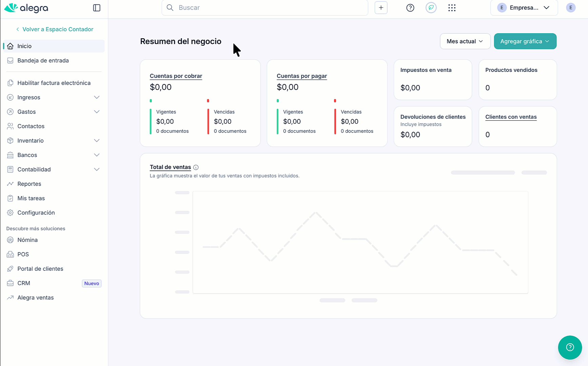The height and width of the screenshot is (366, 588).
Task: Open the Clientes con ventas link
Action: pyautogui.click(x=511, y=117)
